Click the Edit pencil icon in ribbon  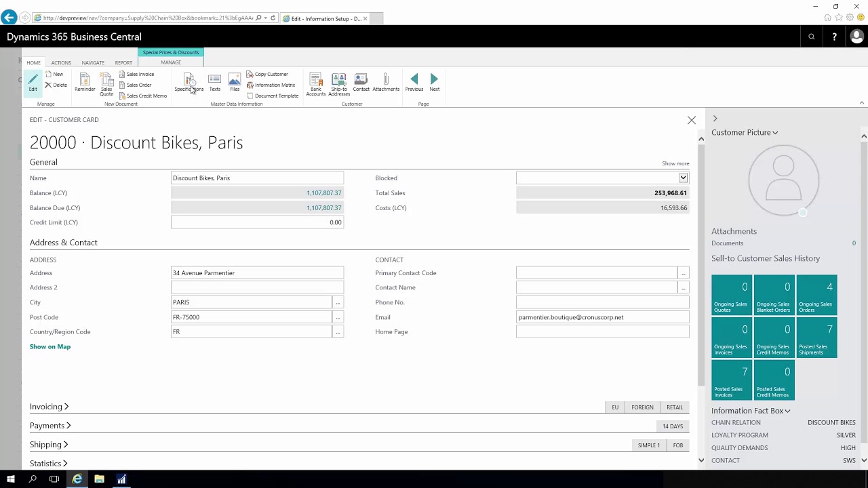tap(33, 82)
